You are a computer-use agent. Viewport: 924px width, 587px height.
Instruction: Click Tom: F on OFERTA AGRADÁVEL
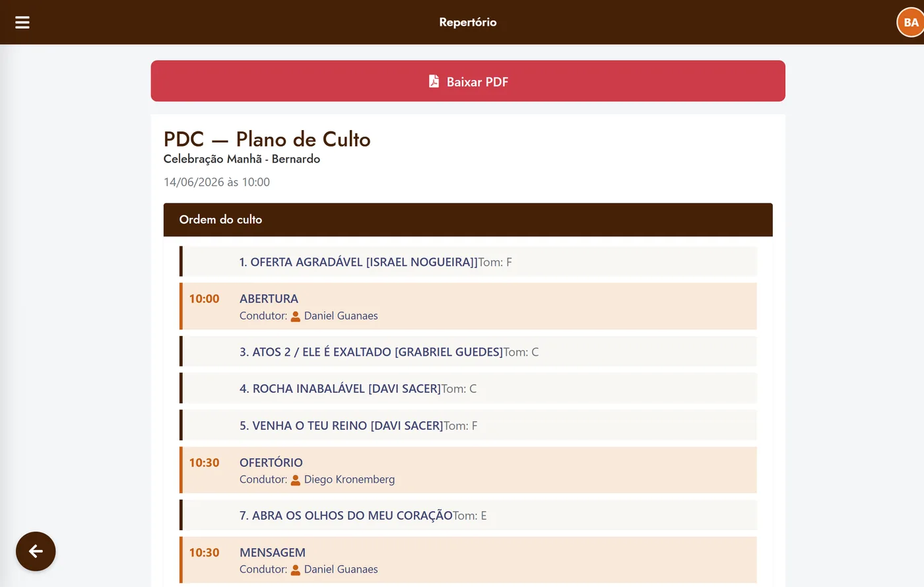click(x=495, y=262)
